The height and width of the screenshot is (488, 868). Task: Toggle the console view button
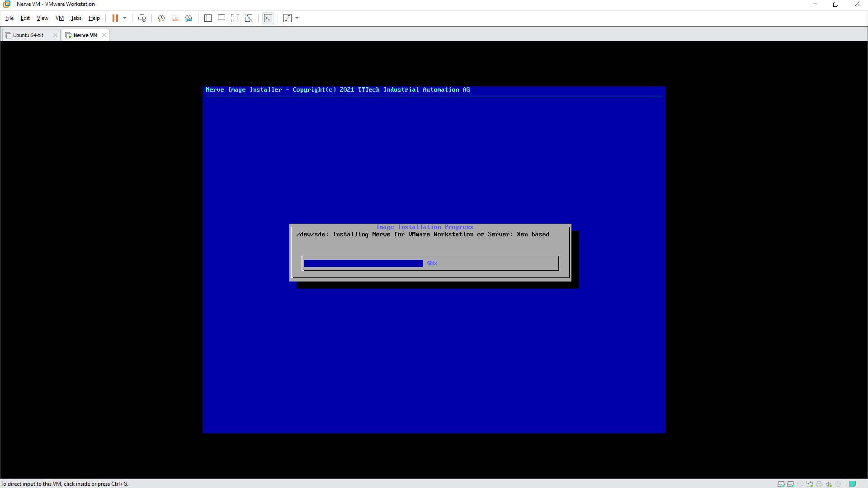pyautogui.click(x=268, y=18)
